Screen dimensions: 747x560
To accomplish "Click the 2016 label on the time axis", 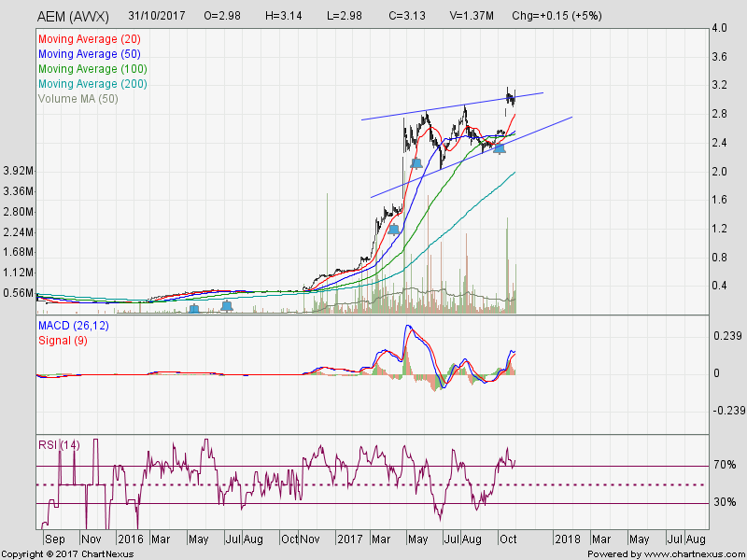I will tap(130, 539).
